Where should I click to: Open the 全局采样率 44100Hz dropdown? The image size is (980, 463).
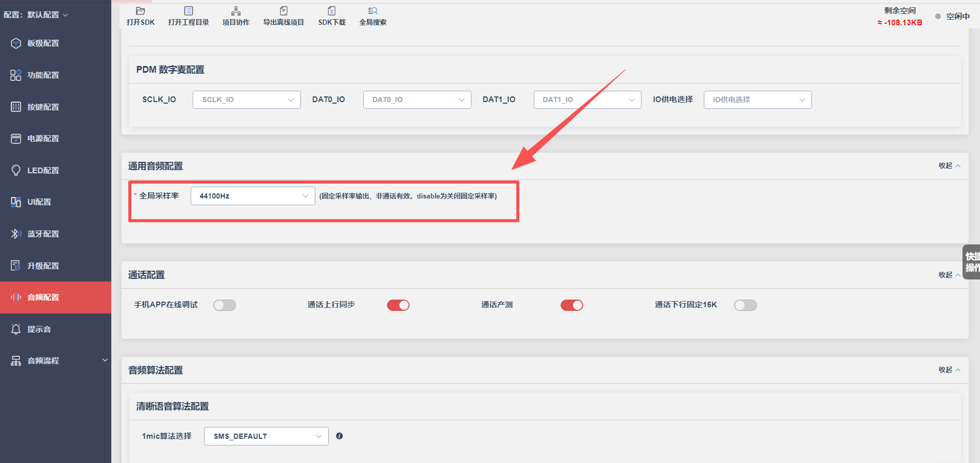pyautogui.click(x=253, y=196)
